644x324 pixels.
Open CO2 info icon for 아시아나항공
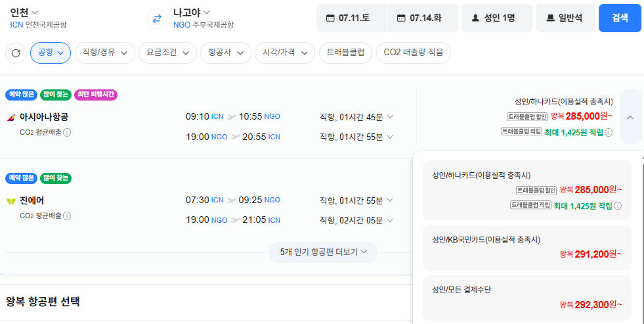pyautogui.click(x=67, y=132)
